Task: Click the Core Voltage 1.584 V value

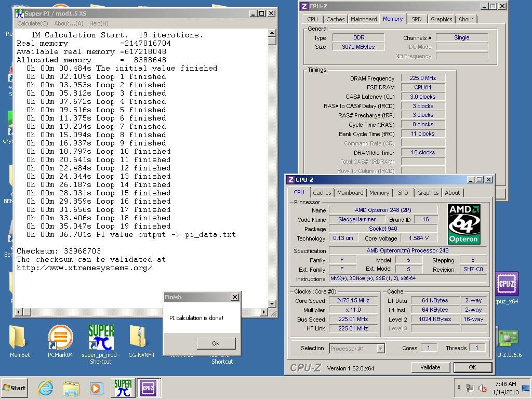Action: (419, 238)
